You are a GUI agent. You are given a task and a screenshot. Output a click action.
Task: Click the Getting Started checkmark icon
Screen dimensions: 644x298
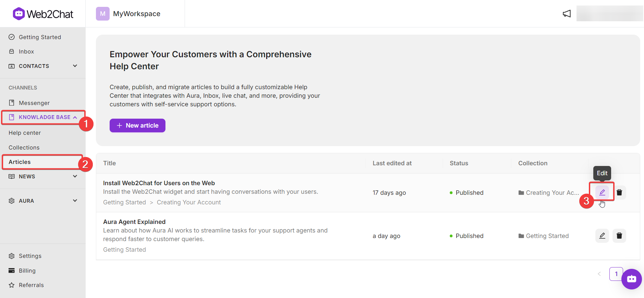[12, 37]
